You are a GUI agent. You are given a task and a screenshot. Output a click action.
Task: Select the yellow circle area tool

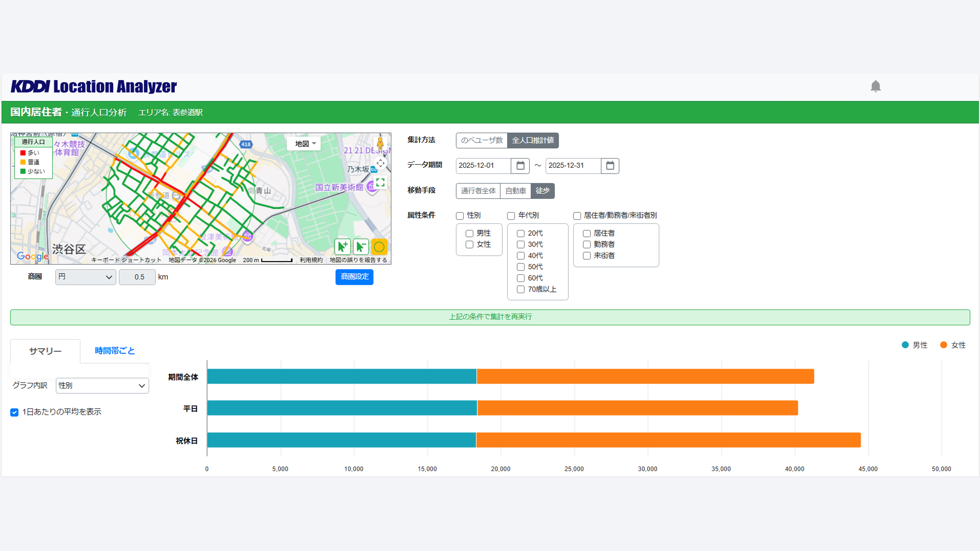pyautogui.click(x=379, y=247)
